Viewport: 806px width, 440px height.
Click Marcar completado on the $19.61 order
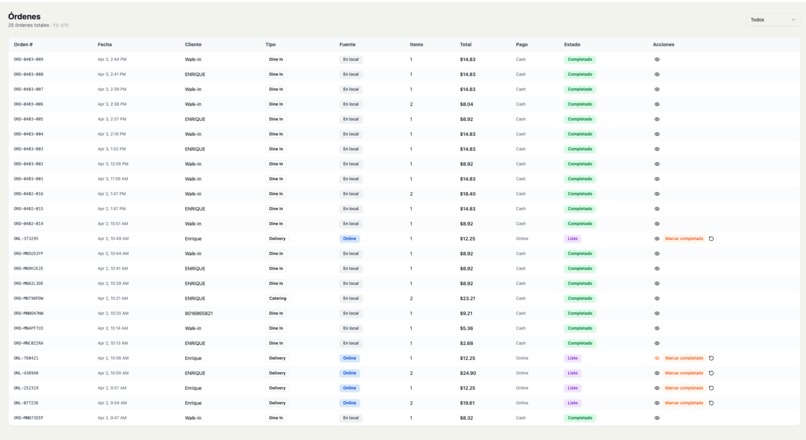tap(684, 403)
